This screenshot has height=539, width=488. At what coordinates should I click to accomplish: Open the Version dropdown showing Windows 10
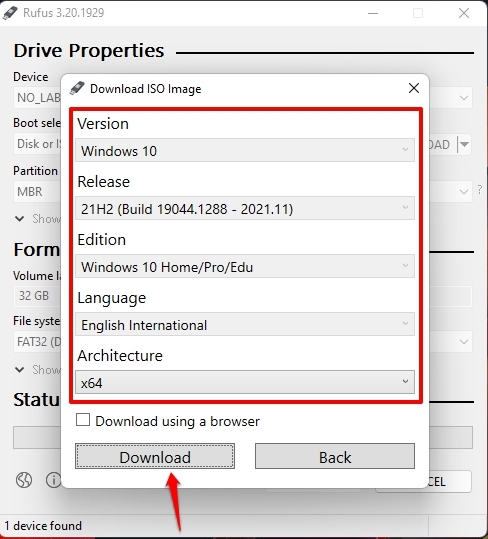coord(245,150)
